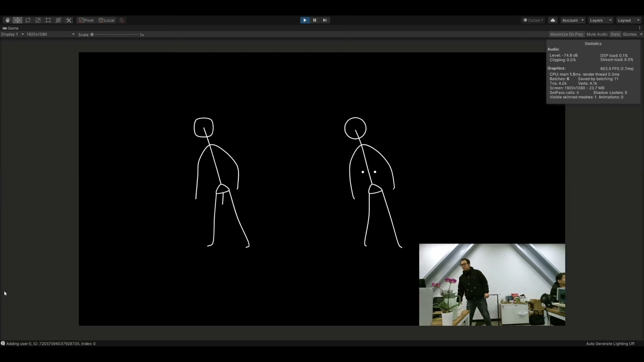
Task: Select the Move tool
Action: point(18,20)
